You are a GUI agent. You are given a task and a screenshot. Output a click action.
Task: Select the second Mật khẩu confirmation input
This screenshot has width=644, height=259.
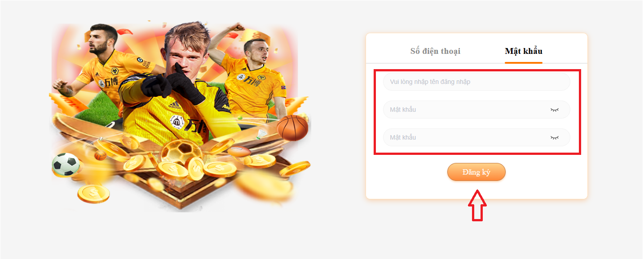coord(476,137)
